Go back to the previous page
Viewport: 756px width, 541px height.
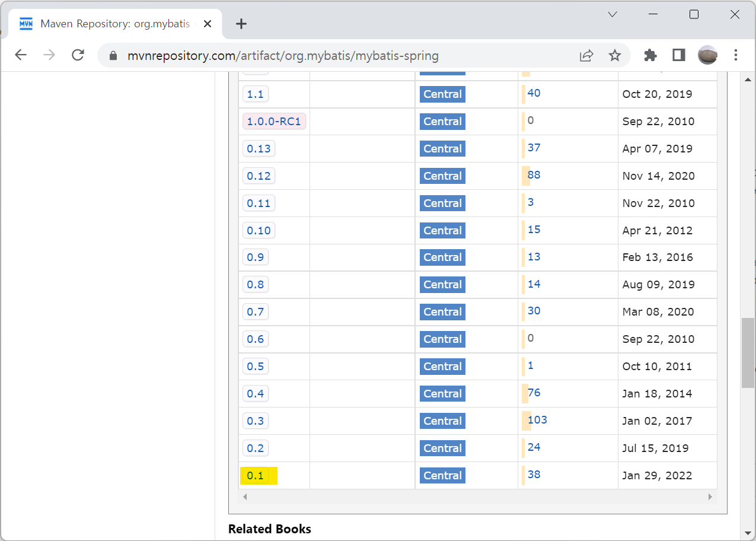21,55
